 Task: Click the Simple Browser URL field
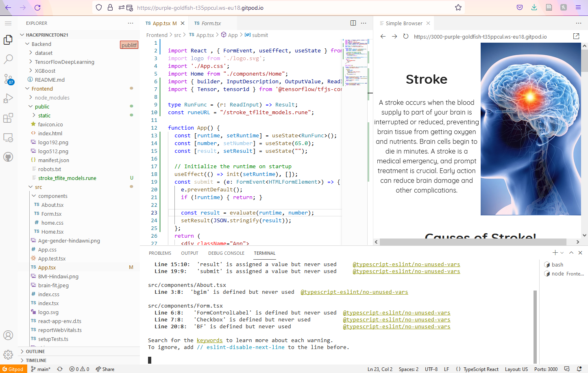pyautogui.click(x=490, y=37)
